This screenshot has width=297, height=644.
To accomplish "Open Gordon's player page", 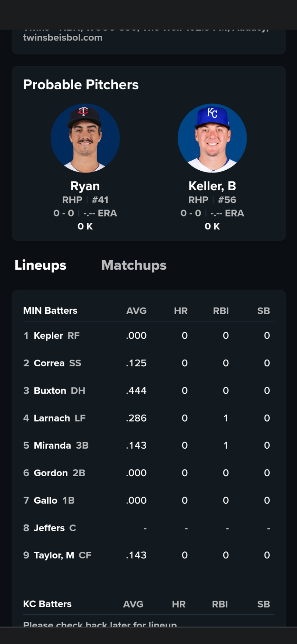I will [51, 473].
